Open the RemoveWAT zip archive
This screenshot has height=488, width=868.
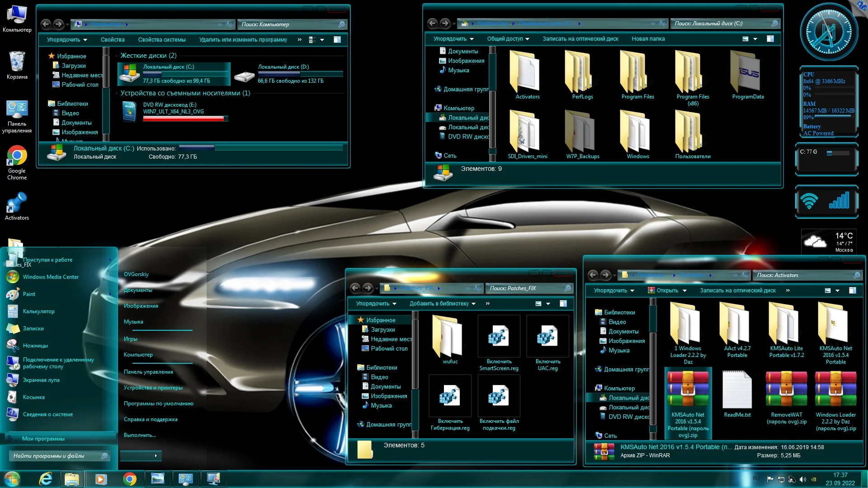pyautogui.click(x=786, y=389)
